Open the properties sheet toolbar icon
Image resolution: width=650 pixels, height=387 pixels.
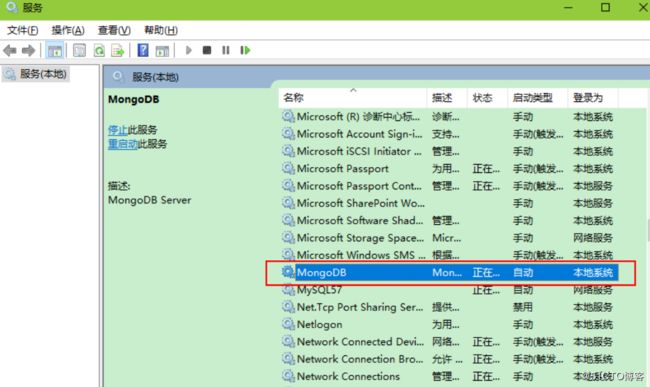coord(79,51)
